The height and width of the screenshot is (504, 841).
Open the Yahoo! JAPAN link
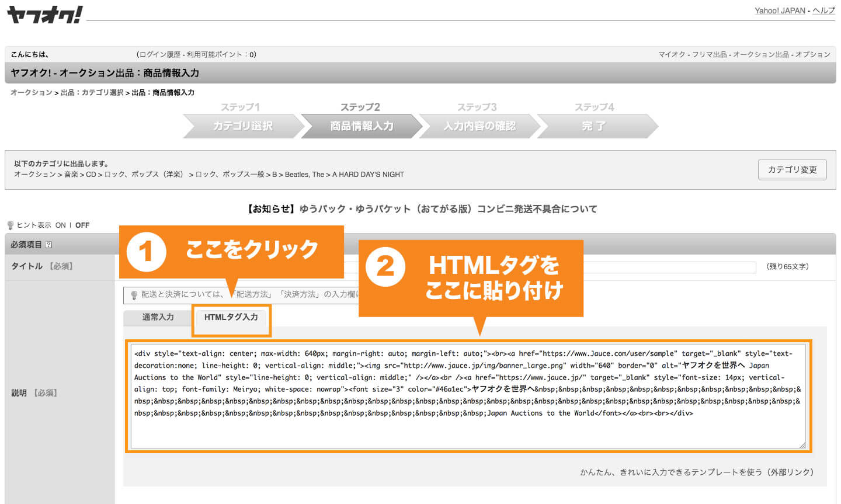(x=780, y=11)
